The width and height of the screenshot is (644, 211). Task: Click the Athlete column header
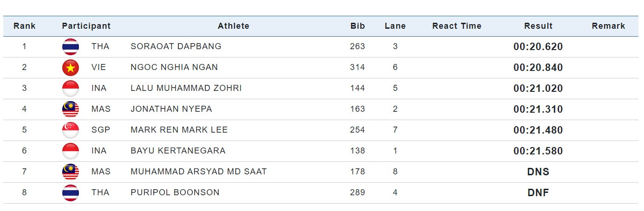pyautogui.click(x=234, y=26)
